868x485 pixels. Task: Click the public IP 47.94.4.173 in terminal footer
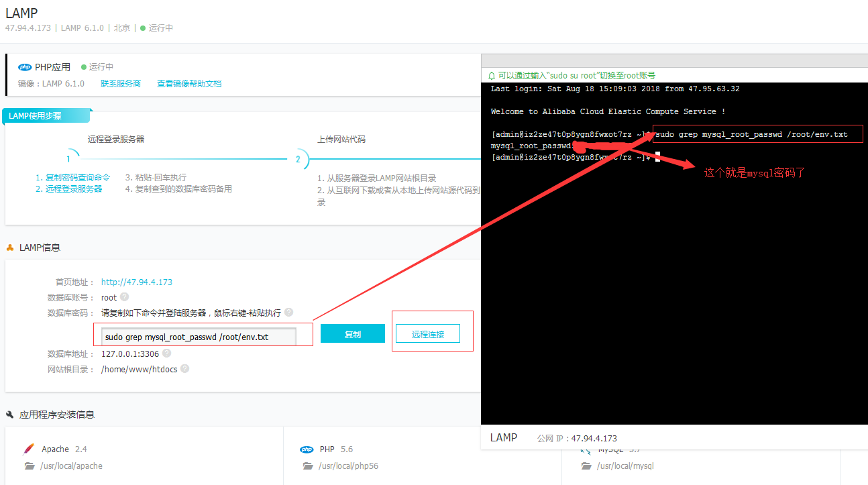(x=594, y=439)
